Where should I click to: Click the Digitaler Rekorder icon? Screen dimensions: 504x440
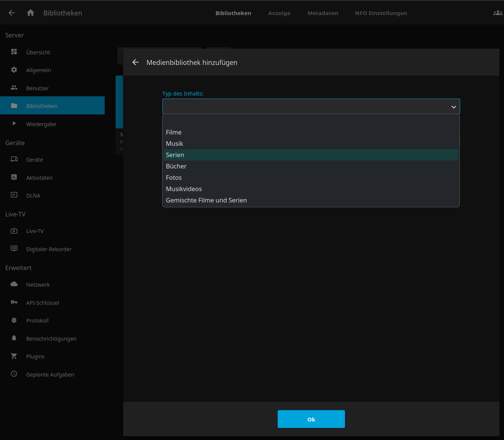tap(14, 249)
